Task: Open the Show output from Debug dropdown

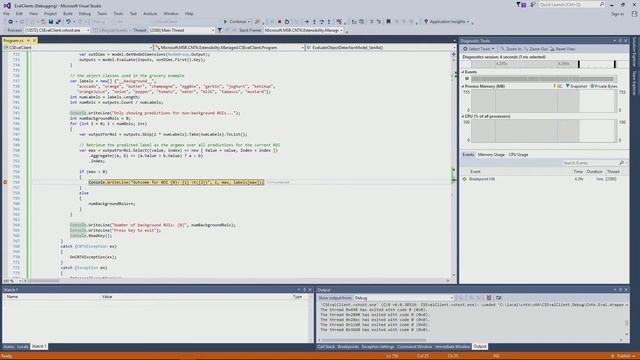Action: click(404, 298)
